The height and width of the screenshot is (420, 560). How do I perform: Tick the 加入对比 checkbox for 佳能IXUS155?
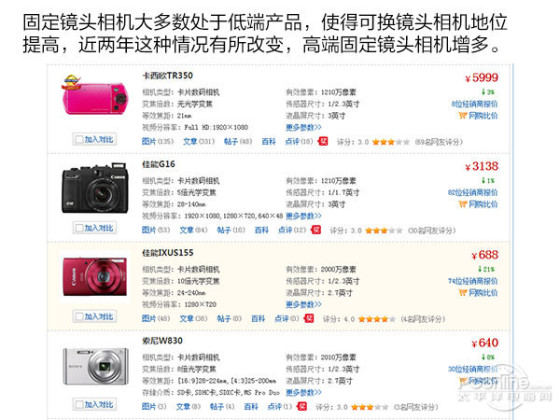tap(79, 316)
